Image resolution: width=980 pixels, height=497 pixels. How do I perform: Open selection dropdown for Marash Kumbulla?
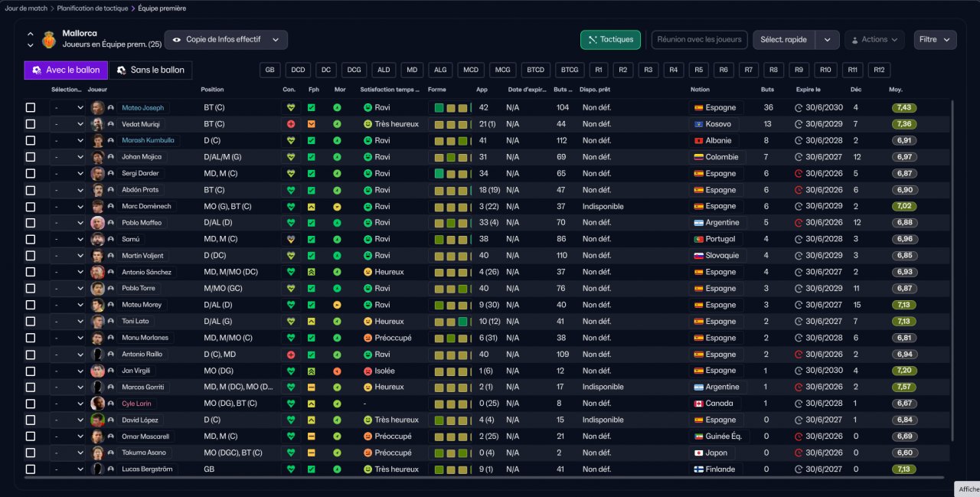(67, 141)
